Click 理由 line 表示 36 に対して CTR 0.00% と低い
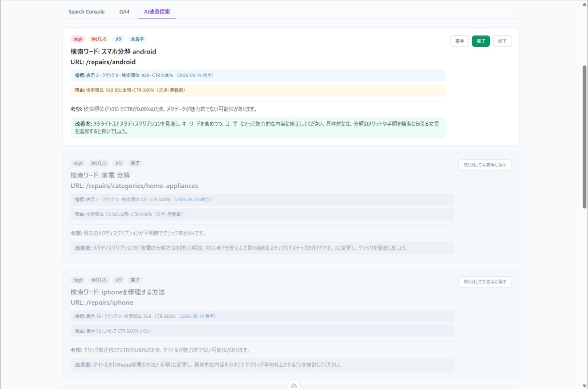Screen dimensions: 588x389 click(x=262, y=331)
